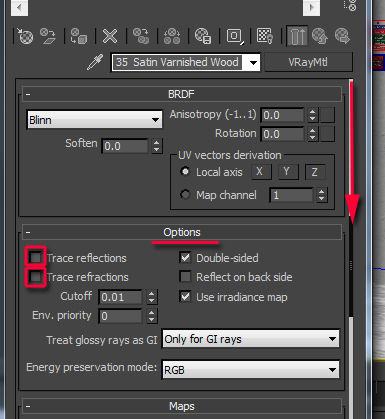The height and width of the screenshot is (419, 385).
Task: Click Go Forward to Sibling icon
Action: pyautogui.click(x=342, y=36)
